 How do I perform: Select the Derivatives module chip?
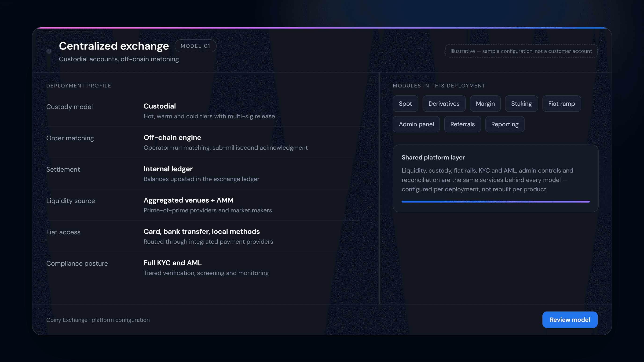[x=444, y=103]
